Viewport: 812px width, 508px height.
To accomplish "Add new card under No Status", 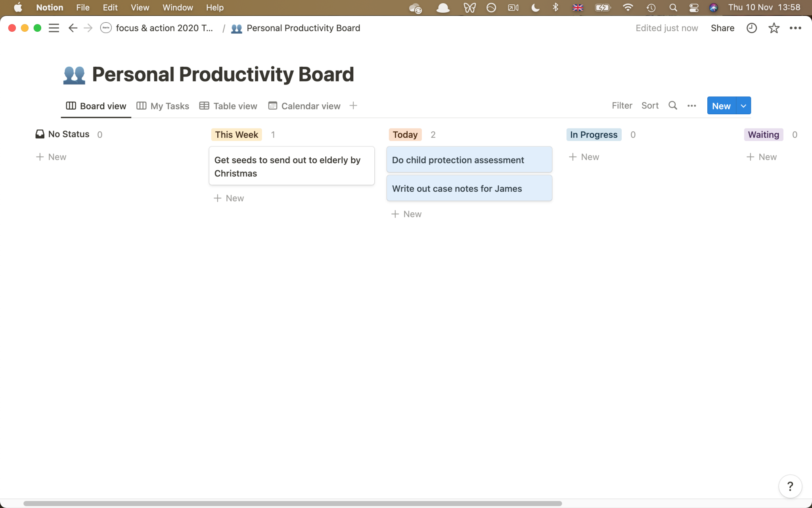I will (51, 157).
